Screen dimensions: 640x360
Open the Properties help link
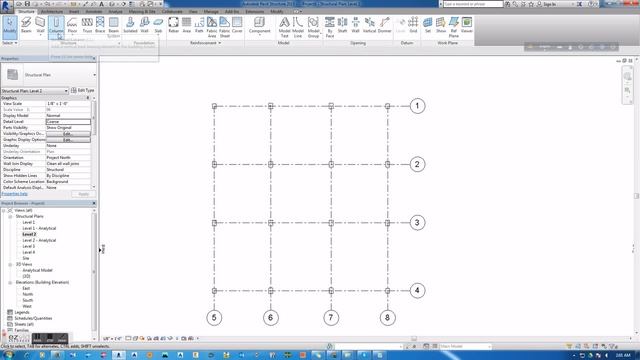[x=14, y=194]
